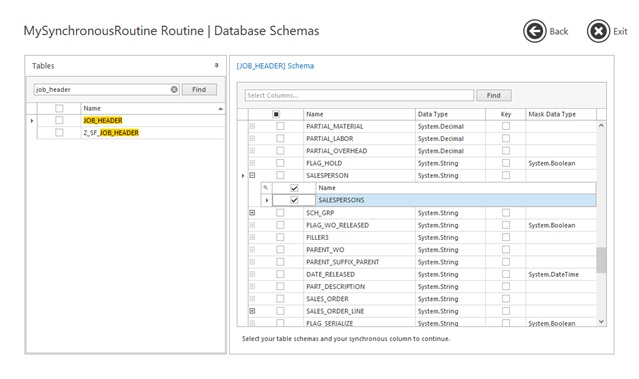639x379 pixels.
Task: Toggle select-all checkbox in schema header
Action: click(276, 114)
